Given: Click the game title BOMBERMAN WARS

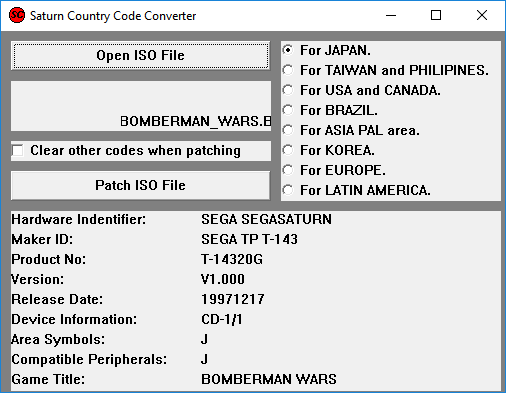Looking at the screenshot, I should 269,379.
